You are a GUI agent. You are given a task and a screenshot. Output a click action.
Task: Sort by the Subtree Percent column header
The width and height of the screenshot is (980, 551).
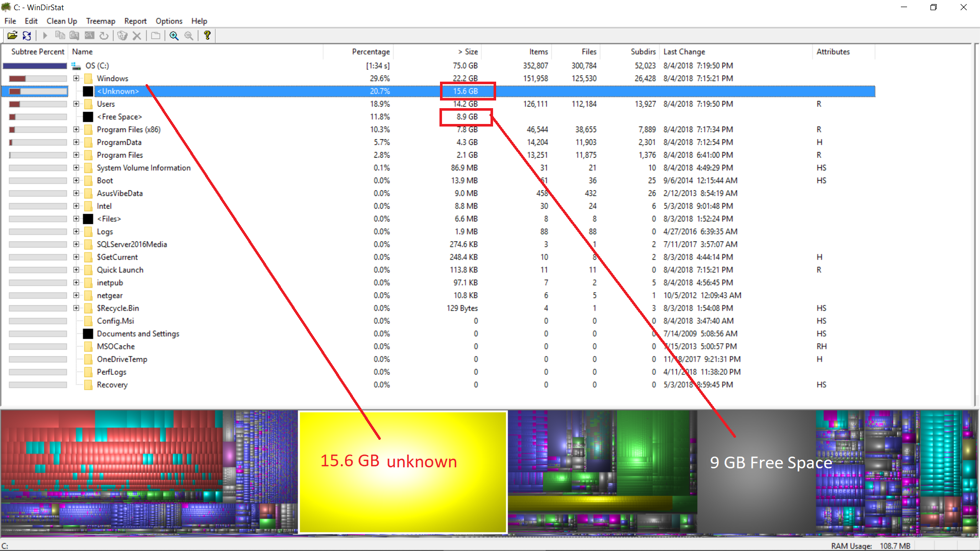tap(36, 52)
